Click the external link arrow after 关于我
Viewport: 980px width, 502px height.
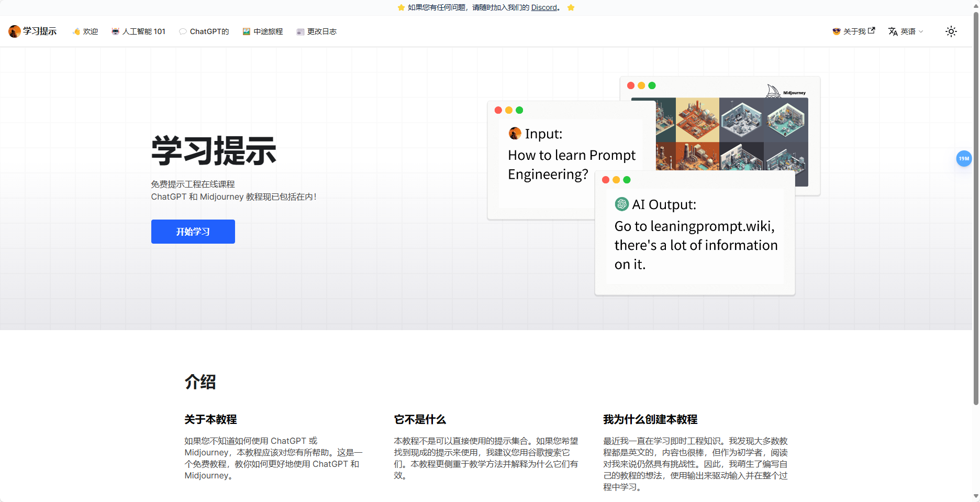tap(872, 30)
